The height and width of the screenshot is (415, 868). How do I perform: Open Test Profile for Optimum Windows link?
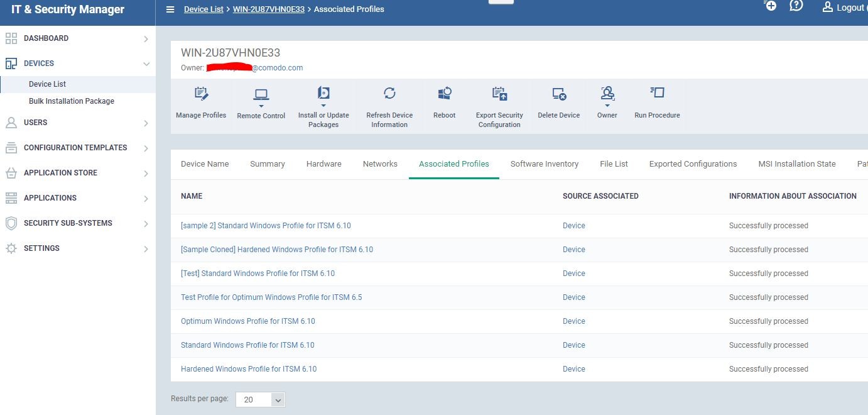click(x=271, y=297)
